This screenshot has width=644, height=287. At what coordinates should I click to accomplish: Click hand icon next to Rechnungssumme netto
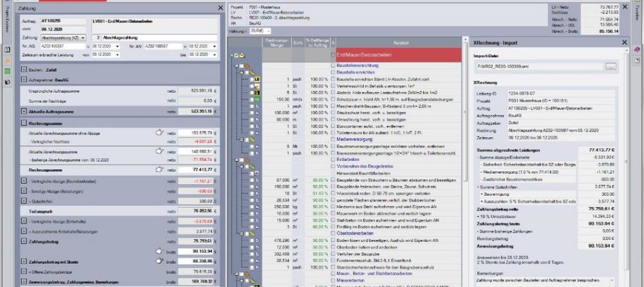click(x=160, y=170)
